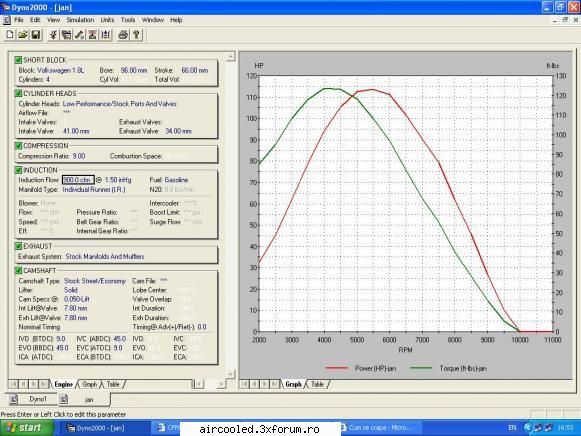Toggle the CYLINDER HEADS checkbox
581x436 pixels.
(x=18, y=93)
